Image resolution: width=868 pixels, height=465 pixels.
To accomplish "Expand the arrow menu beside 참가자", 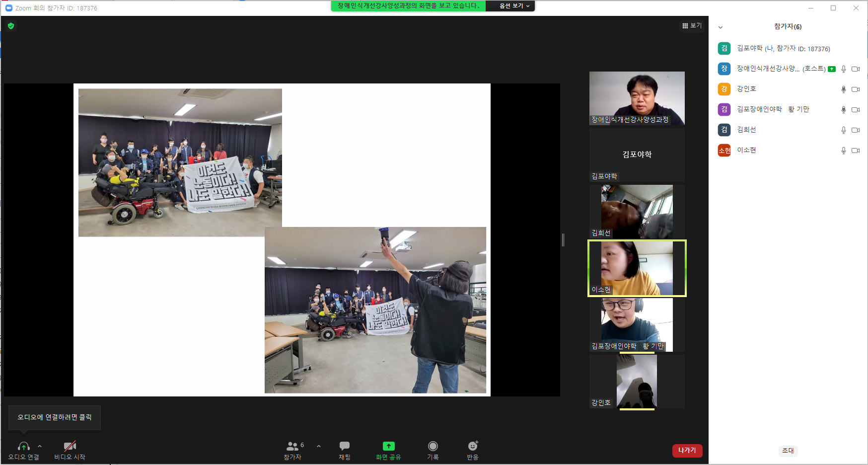I will tap(319, 446).
